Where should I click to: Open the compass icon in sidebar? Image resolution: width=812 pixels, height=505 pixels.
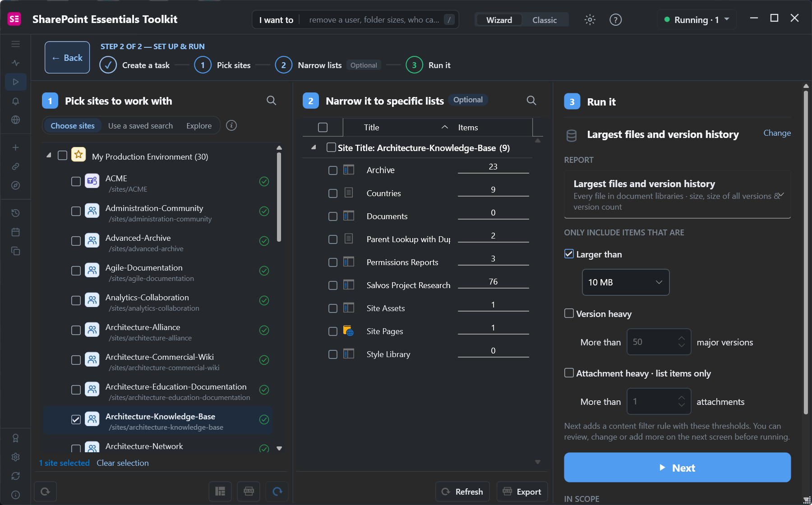[x=15, y=185]
